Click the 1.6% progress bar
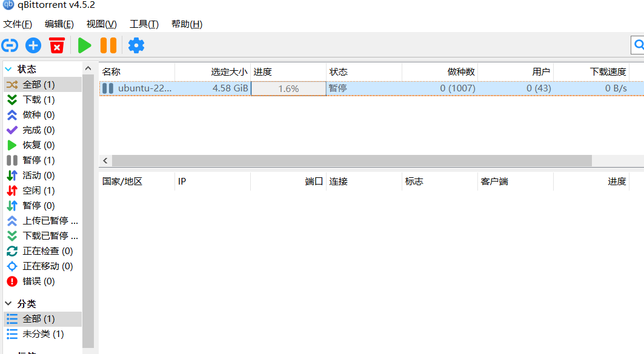644x354 pixels. [x=288, y=88]
